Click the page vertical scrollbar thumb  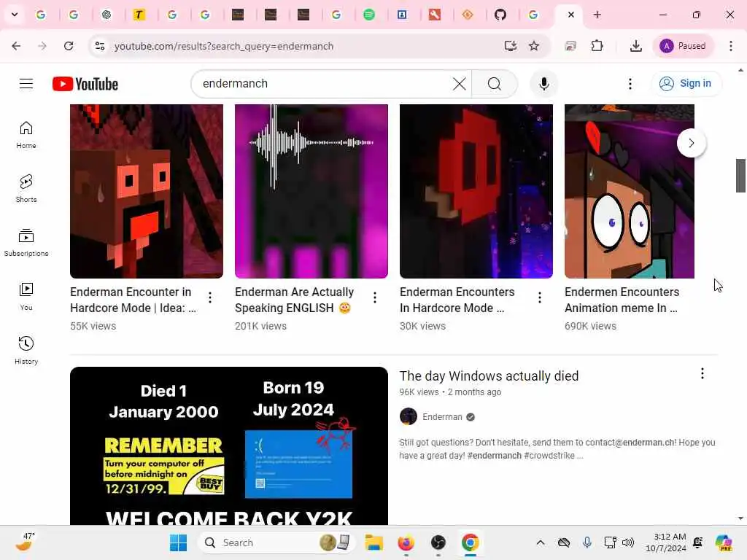point(740,176)
